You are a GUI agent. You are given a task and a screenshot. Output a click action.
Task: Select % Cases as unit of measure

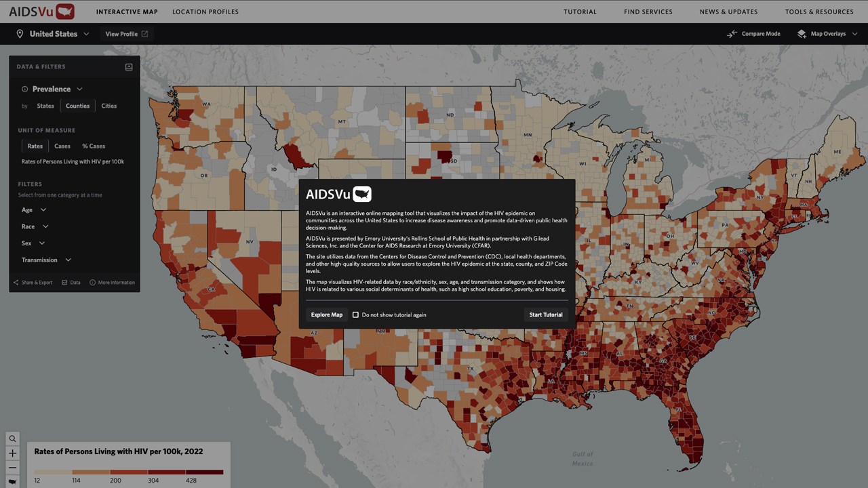click(94, 146)
